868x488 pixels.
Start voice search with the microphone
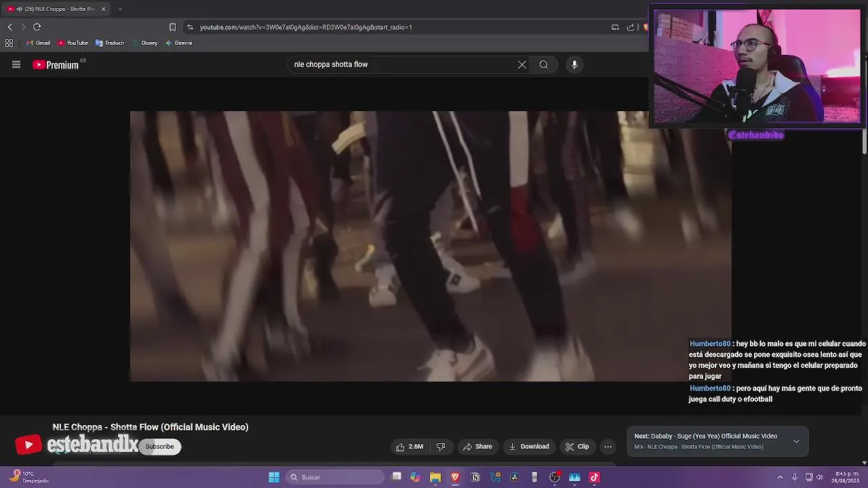[574, 64]
